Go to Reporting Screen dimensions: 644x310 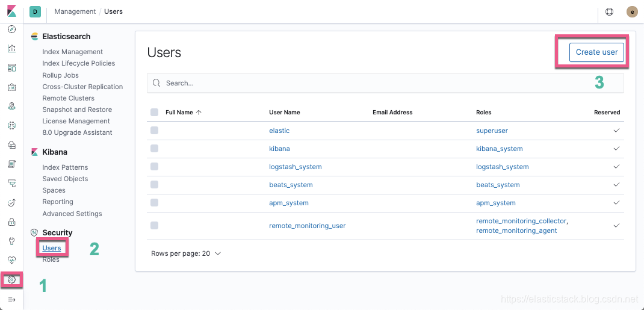[58, 202]
